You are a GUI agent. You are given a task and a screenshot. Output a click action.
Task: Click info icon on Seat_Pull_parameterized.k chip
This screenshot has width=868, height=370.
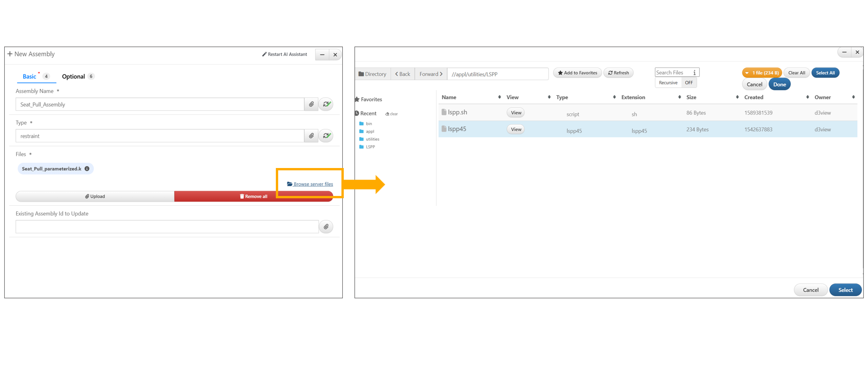[x=87, y=169]
